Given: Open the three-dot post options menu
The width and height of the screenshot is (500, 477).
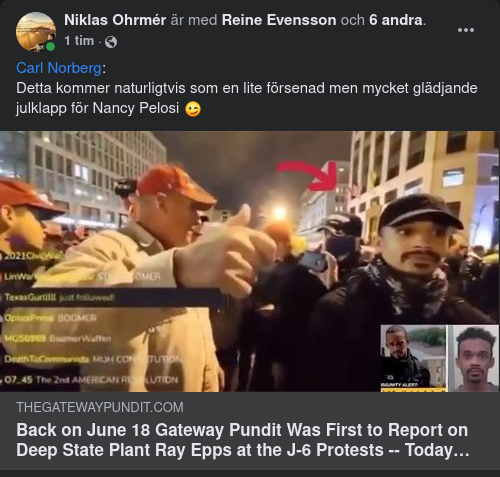Looking at the screenshot, I should 466,30.
